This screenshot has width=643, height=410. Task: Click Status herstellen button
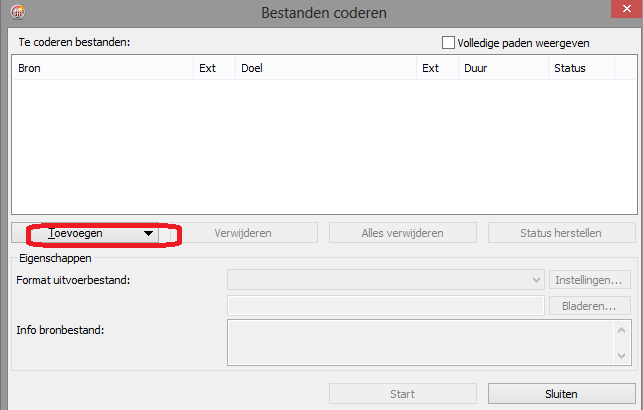(561, 233)
